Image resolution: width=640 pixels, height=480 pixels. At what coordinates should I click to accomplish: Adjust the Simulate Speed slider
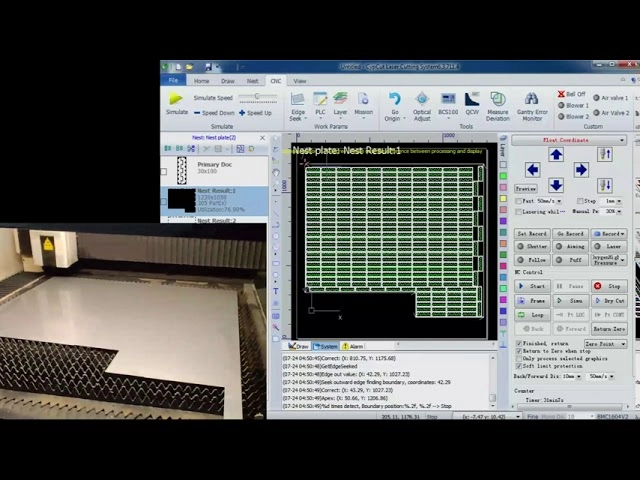tap(258, 97)
